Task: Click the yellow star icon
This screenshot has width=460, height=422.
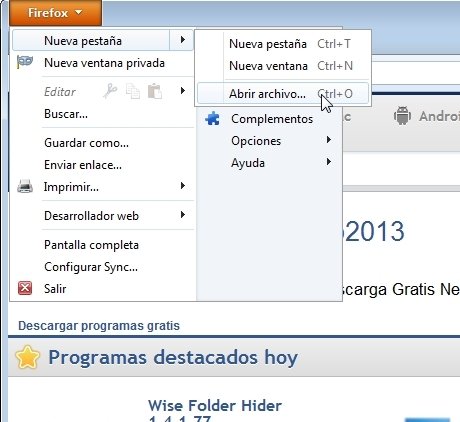Action: [27, 357]
